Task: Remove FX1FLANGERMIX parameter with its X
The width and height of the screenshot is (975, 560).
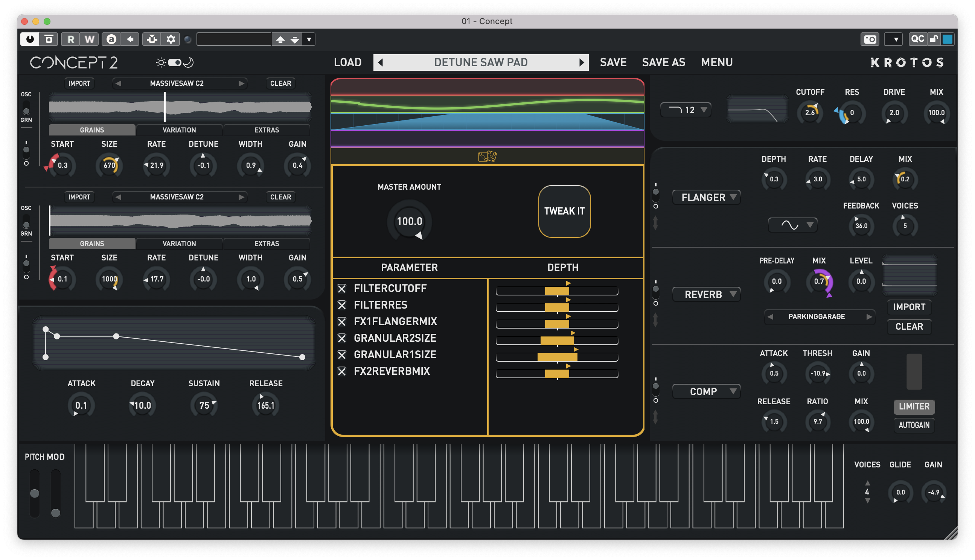Action: pyautogui.click(x=342, y=321)
